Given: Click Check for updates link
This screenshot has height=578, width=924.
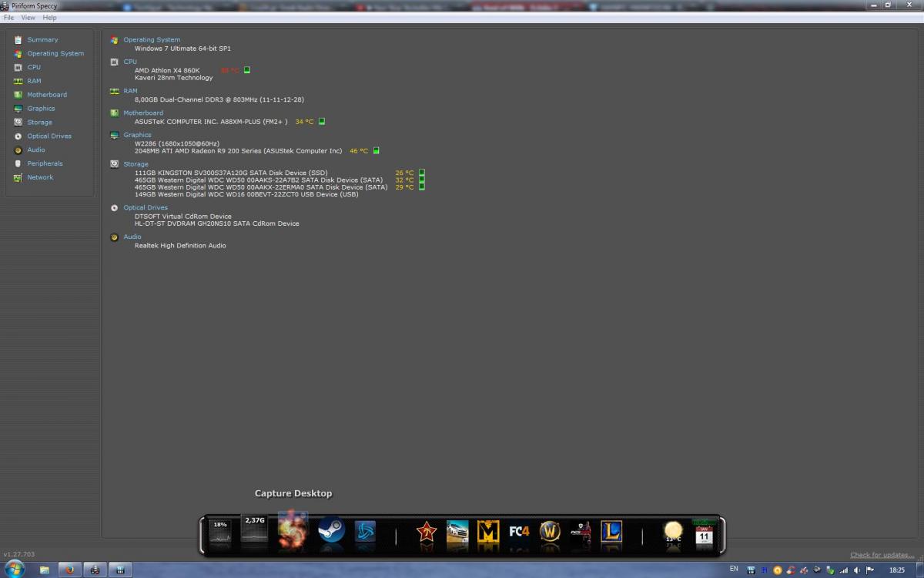Looking at the screenshot, I should click(x=882, y=555).
